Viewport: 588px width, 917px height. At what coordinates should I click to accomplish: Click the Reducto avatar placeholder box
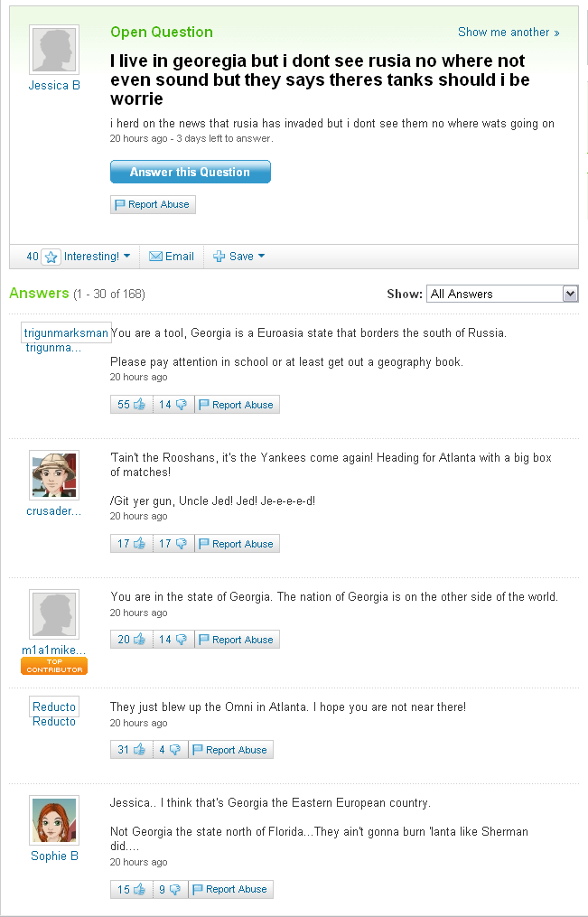click(54, 706)
